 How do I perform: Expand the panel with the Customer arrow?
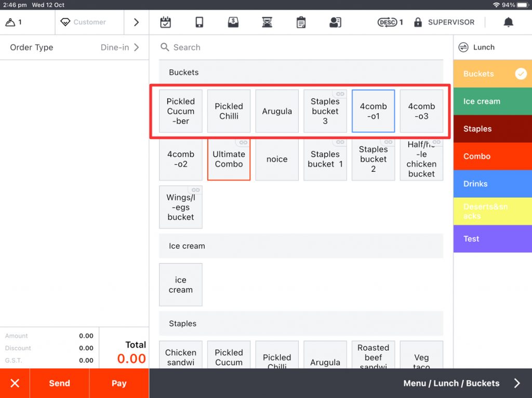pyautogui.click(x=136, y=22)
